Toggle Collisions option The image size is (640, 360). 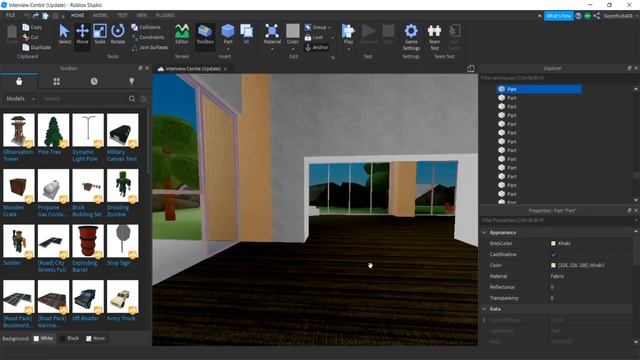pyautogui.click(x=146, y=27)
